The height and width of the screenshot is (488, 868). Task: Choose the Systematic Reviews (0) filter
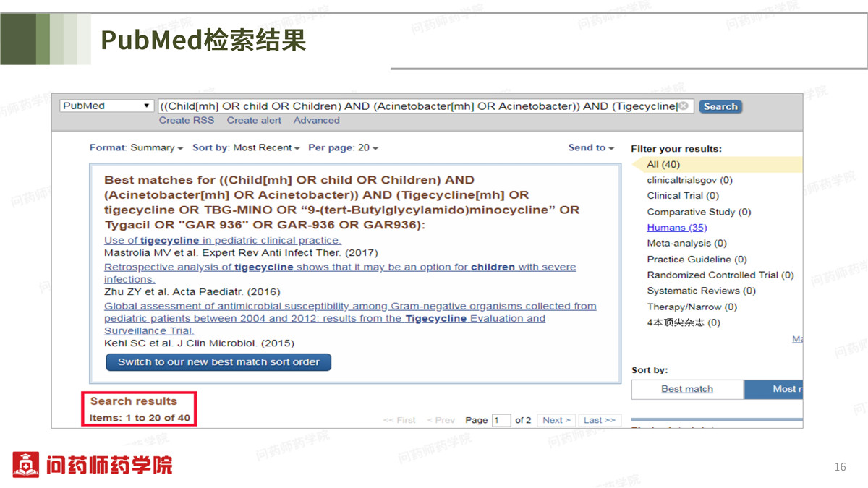pyautogui.click(x=701, y=291)
